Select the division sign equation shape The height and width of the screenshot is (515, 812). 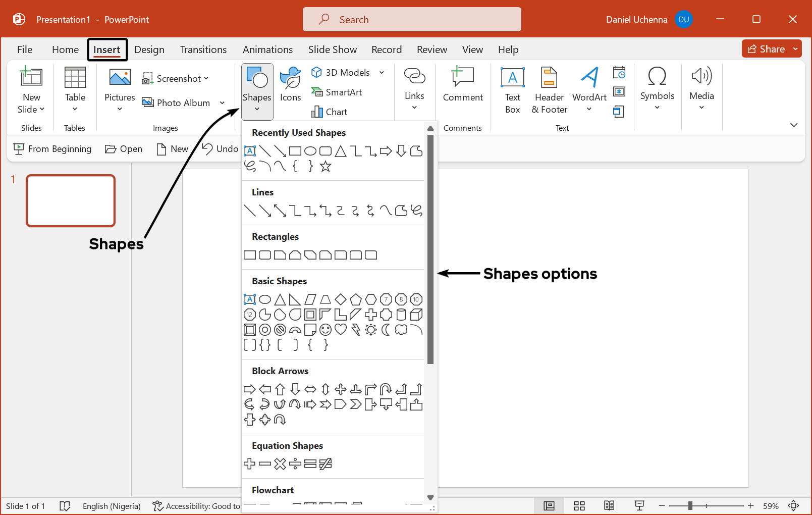coord(295,463)
